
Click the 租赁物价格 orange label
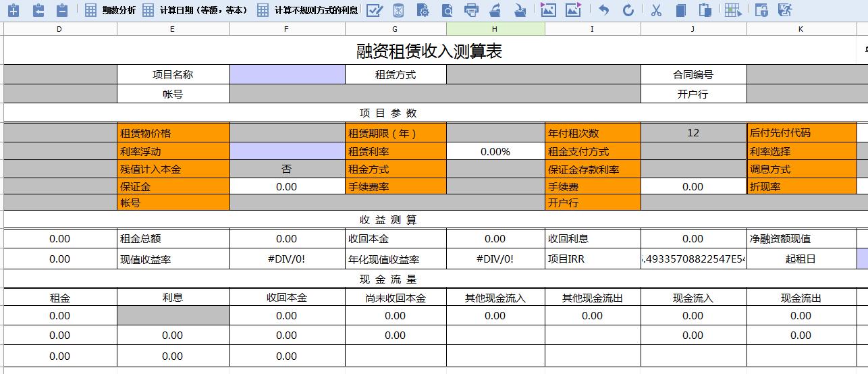coord(173,133)
